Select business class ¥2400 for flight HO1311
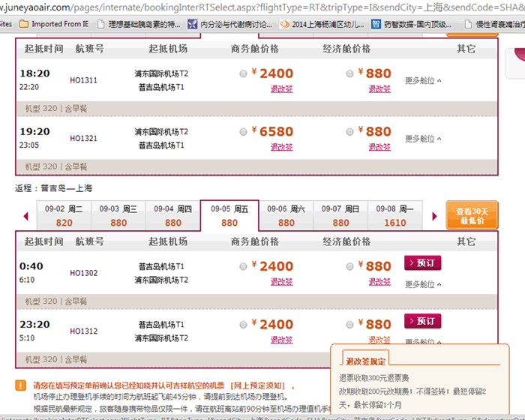Screen dimensions: 525x420 (x=242, y=74)
